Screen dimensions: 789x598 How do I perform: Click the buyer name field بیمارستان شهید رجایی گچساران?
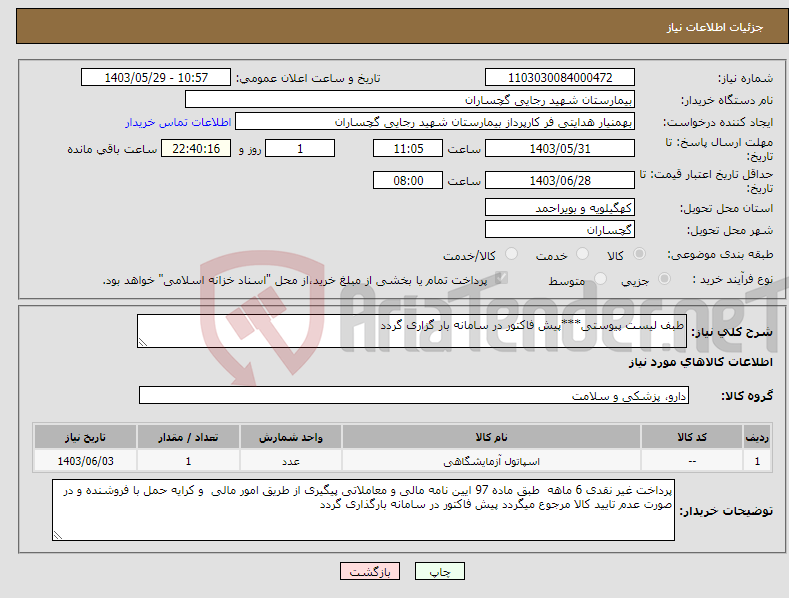point(410,100)
